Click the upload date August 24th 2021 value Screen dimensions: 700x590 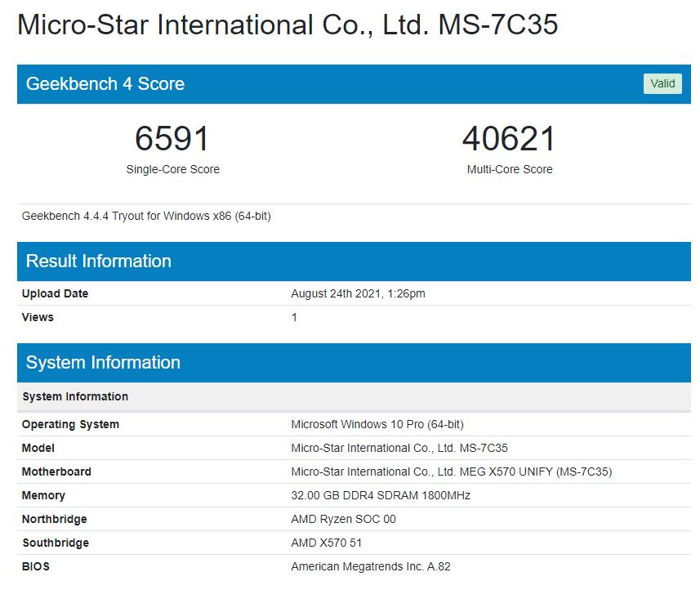tap(358, 293)
